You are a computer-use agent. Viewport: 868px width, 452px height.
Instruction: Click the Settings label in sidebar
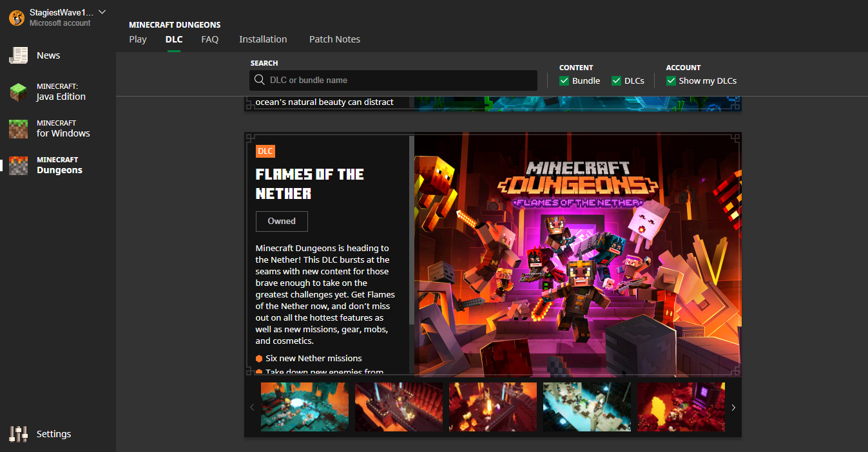pos(53,434)
